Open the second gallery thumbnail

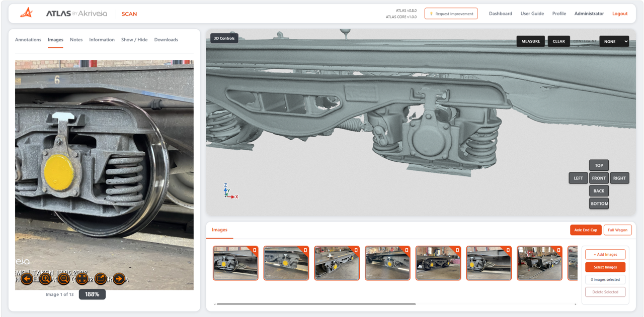286,263
